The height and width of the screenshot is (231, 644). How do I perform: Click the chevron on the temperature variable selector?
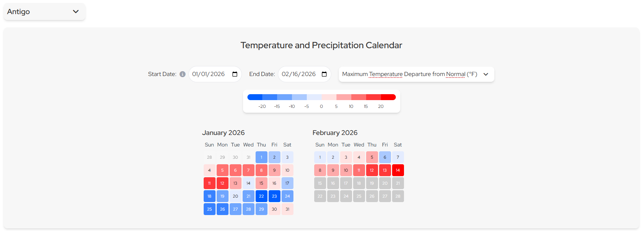click(486, 74)
